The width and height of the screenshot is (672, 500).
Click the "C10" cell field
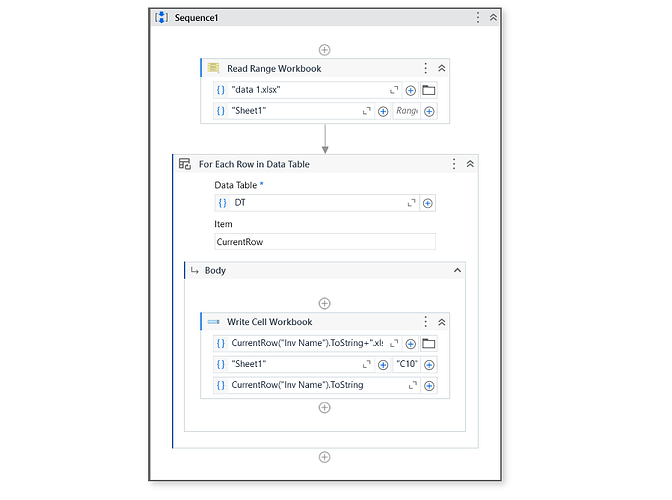coord(406,364)
